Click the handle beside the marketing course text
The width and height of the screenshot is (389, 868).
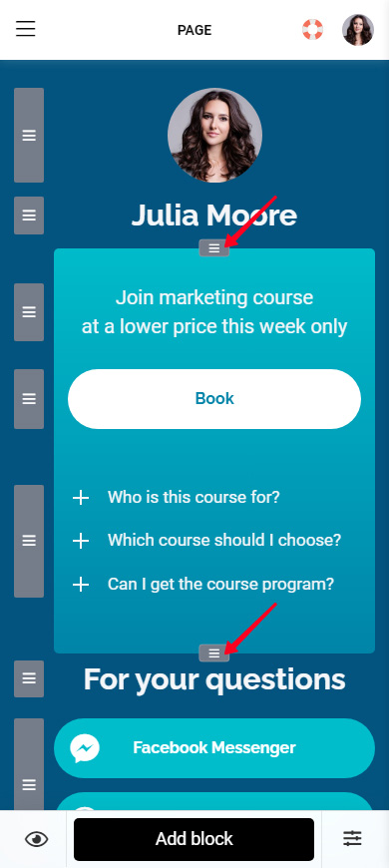(x=29, y=312)
